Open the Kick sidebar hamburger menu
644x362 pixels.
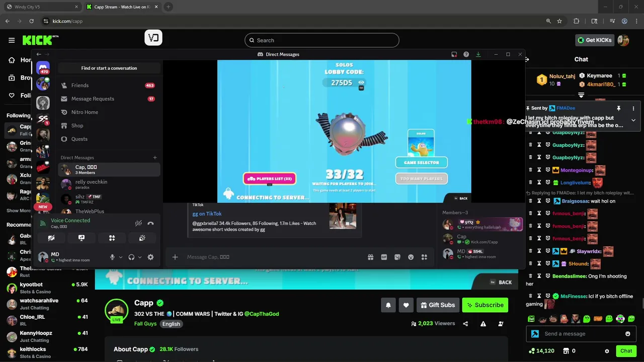pos(12,40)
